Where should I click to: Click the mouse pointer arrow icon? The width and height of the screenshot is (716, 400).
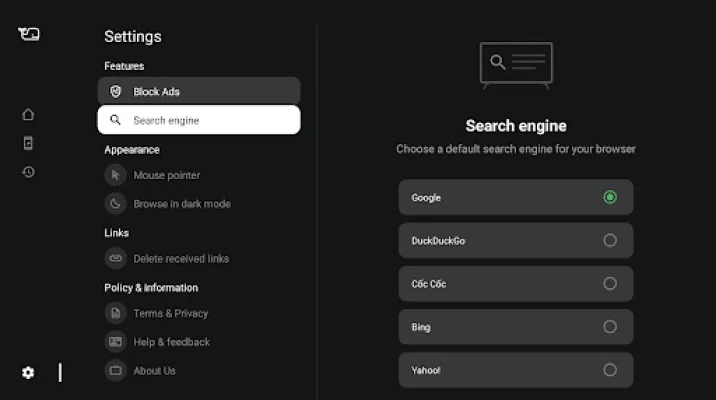point(116,175)
